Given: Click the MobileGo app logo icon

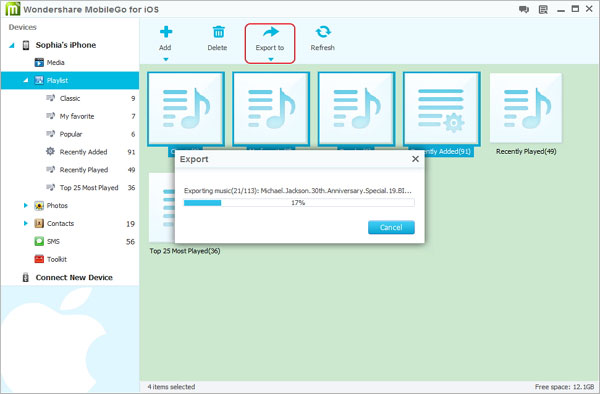Looking at the screenshot, I should (13, 9).
